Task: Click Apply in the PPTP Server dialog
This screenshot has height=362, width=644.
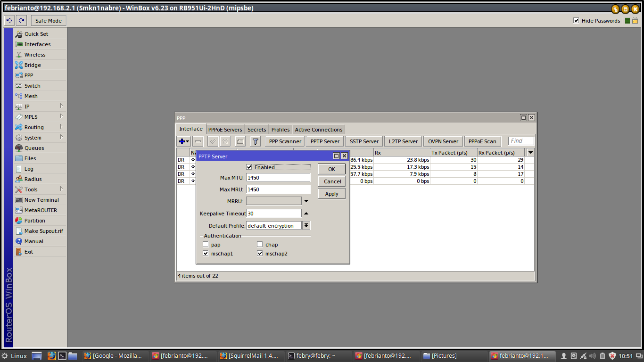Action: click(331, 194)
